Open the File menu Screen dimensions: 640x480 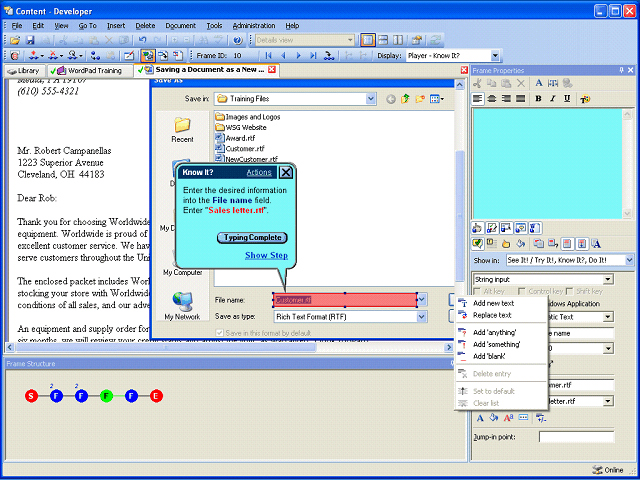coord(17,26)
